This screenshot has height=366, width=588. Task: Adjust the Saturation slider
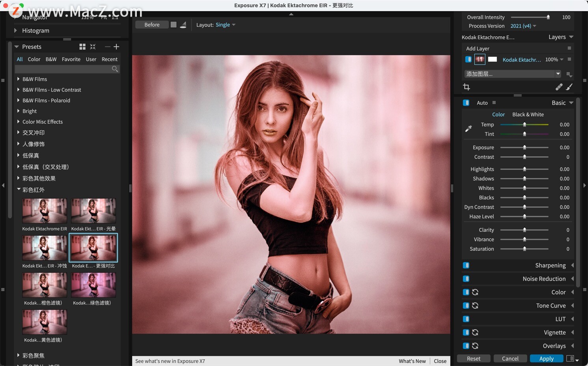525,249
